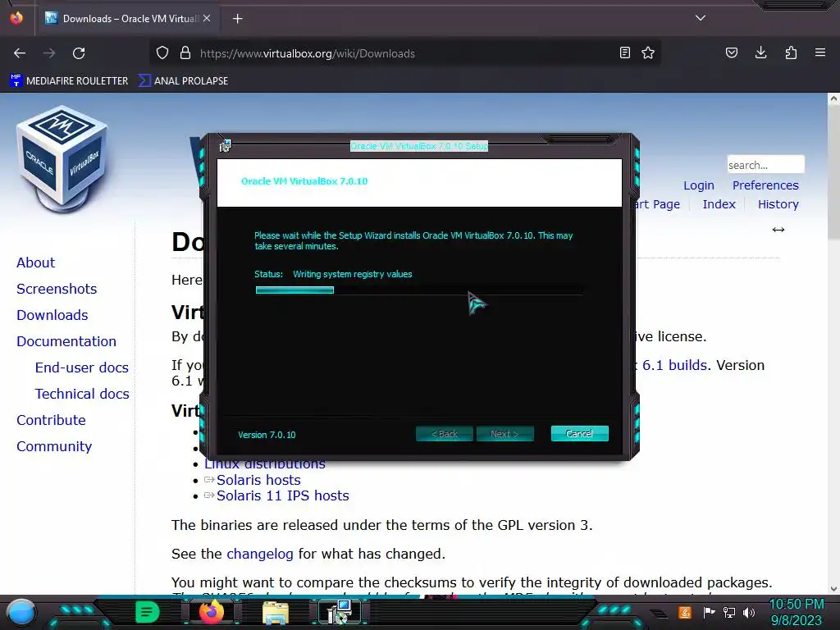Switch to Firefox in taskbar

pos(211,612)
